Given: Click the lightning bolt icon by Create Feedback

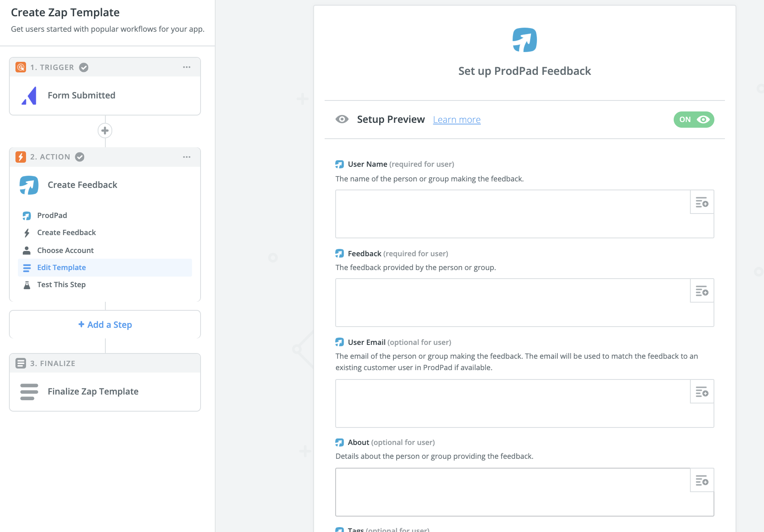Looking at the screenshot, I should pyautogui.click(x=27, y=233).
